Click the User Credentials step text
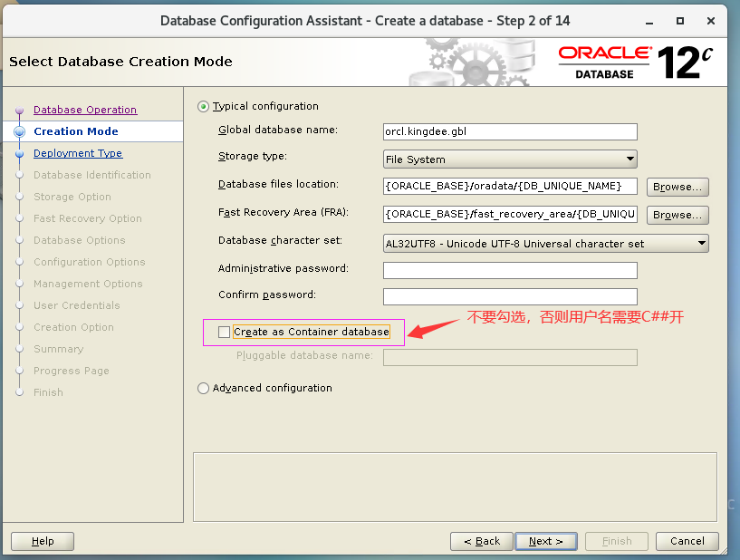Screen dimensions: 740x560 pos(76,305)
